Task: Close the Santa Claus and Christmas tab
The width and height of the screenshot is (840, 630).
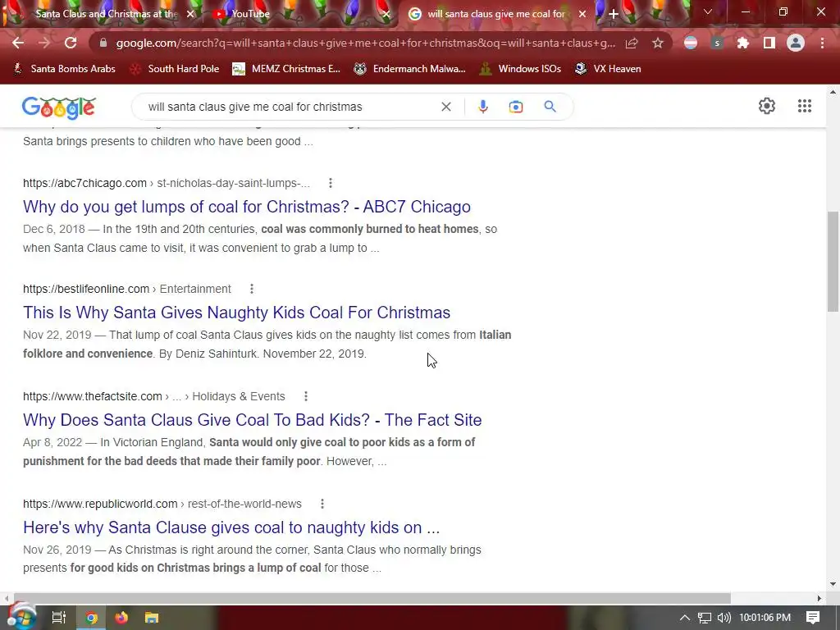Action: tap(190, 14)
